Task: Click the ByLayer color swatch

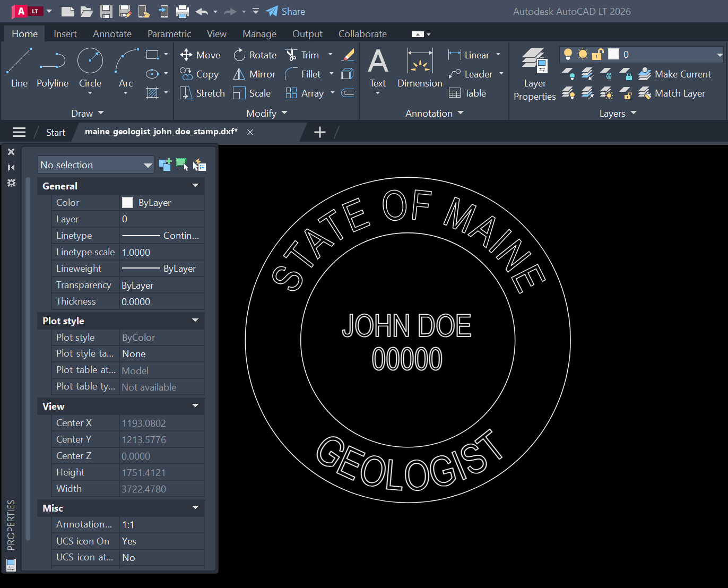Action: tap(127, 202)
